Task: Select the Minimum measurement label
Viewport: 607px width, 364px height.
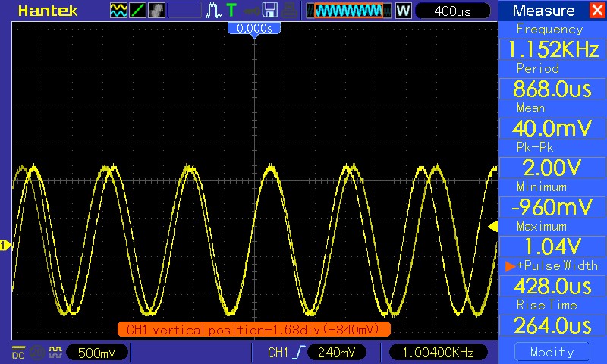Action: pos(542,187)
